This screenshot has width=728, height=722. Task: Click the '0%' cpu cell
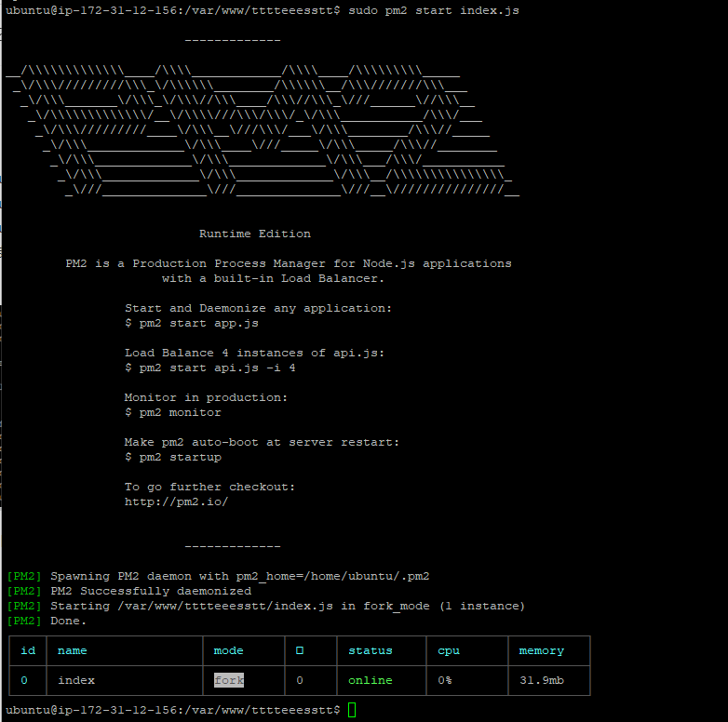[x=445, y=680]
